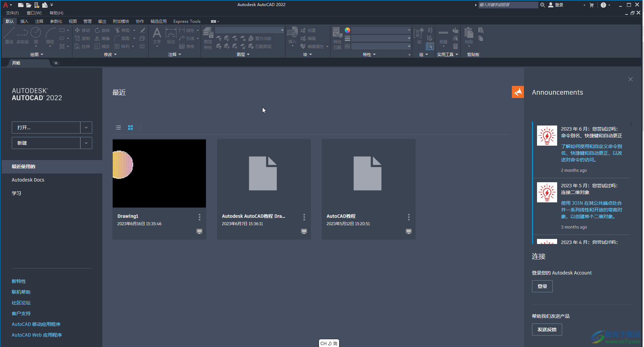Click the sign-in (登录) button under Connect
This screenshot has width=644, height=347.
[x=542, y=286]
